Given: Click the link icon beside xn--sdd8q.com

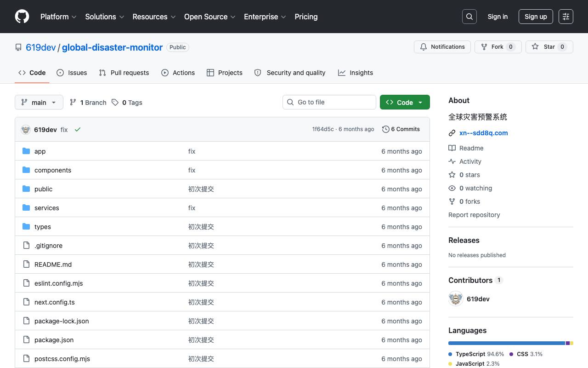Looking at the screenshot, I should tap(452, 133).
